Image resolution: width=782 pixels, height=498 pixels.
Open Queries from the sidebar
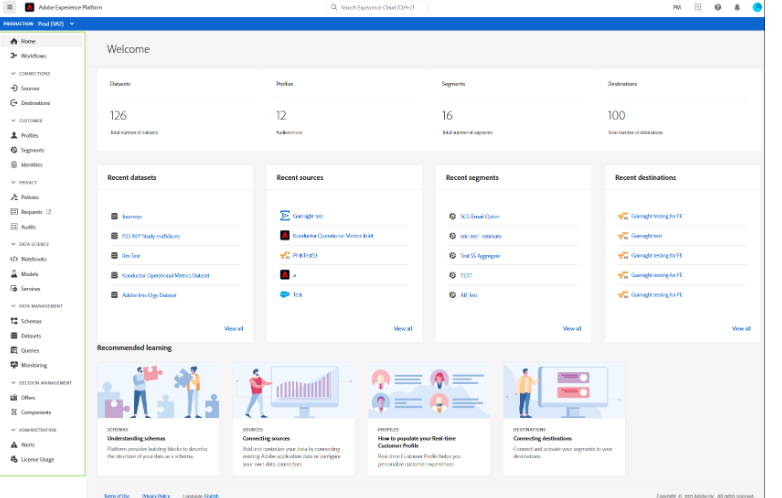(31, 351)
